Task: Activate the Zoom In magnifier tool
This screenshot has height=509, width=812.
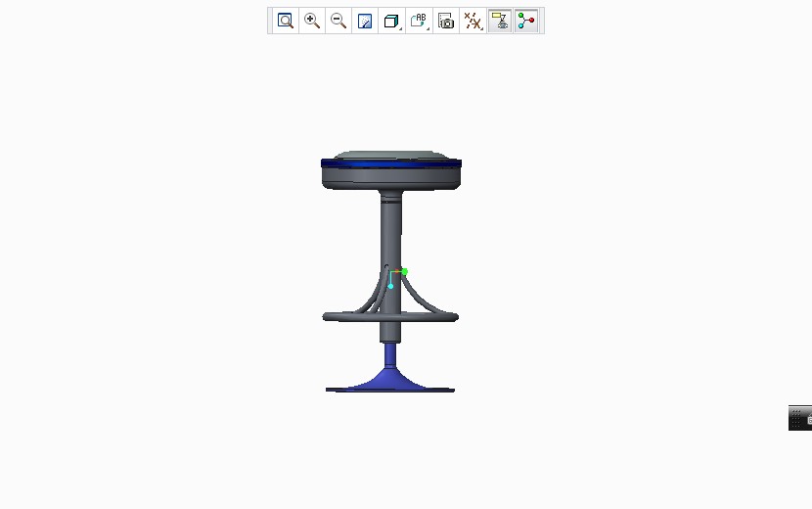Action: [312, 21]
